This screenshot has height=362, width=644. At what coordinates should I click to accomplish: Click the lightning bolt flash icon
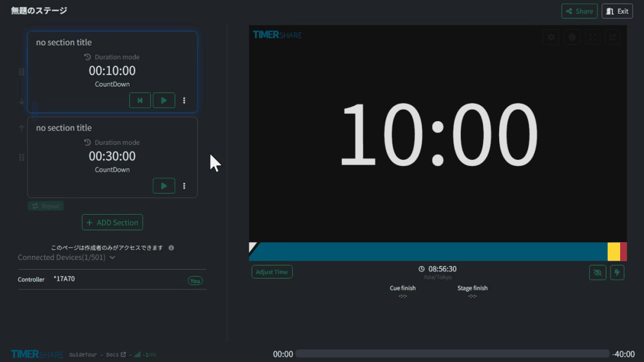coord(617,273)
